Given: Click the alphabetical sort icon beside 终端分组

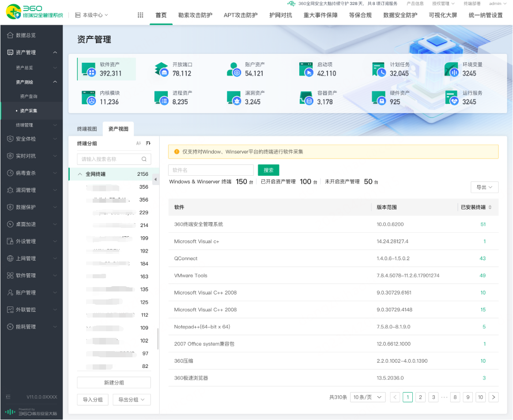Looking at the screenshot, I should coord(138,144).
